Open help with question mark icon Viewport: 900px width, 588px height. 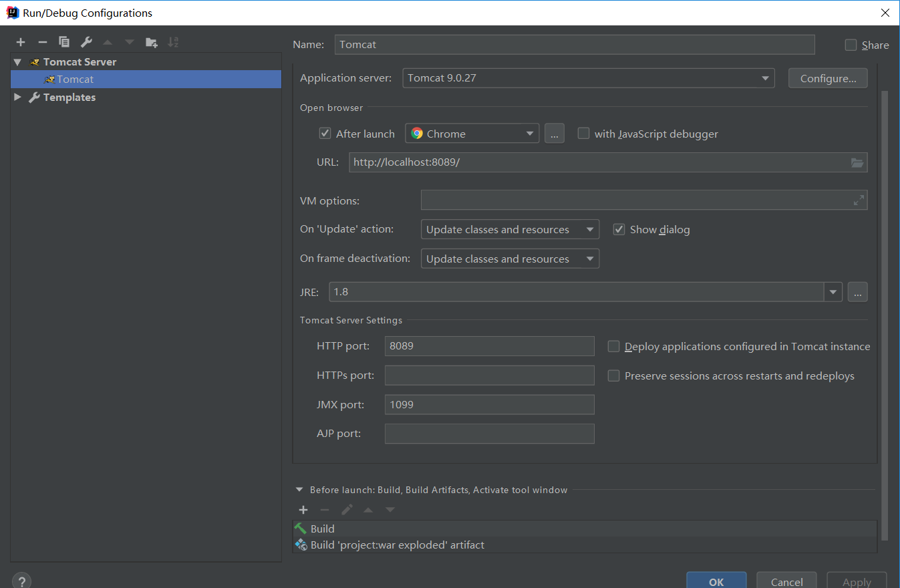pyautogui.click(x=21, y=581)
